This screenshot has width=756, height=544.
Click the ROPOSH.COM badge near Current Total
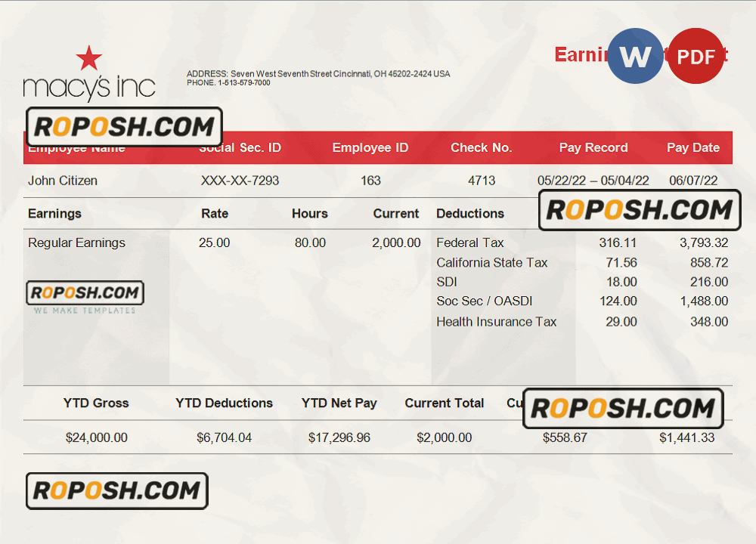(623, 409)
